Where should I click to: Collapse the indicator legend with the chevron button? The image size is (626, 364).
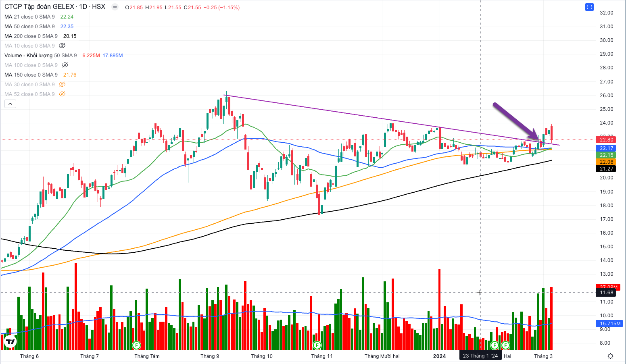point(10,104)
